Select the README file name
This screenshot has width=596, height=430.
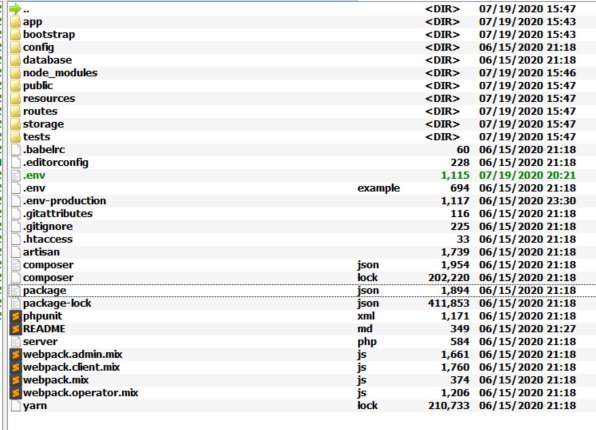point(44,329)
